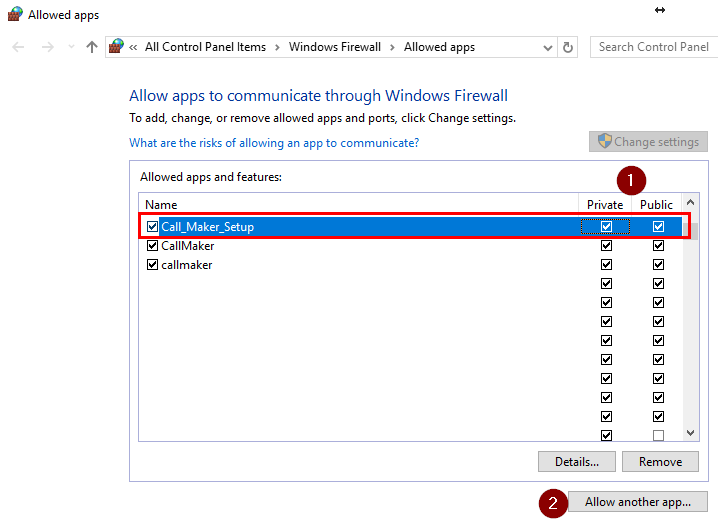Click the Search Control Panel field
Image resolution: width=718 pixels, height=521 pixels.
pyautogui.click(x=654, y=47)
